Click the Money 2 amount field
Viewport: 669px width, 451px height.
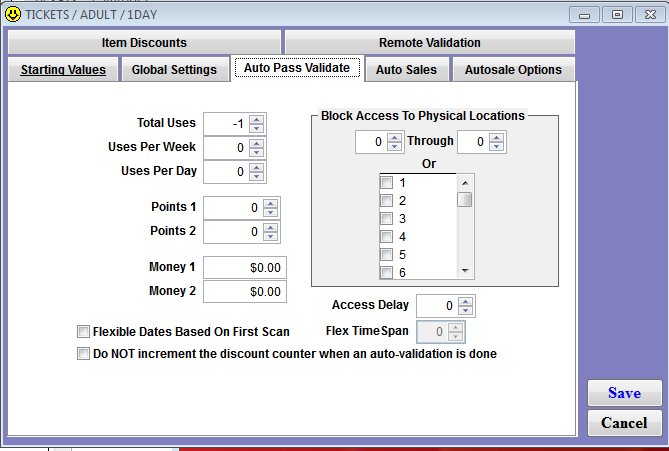pyautogui.click(x=245, y=291)
